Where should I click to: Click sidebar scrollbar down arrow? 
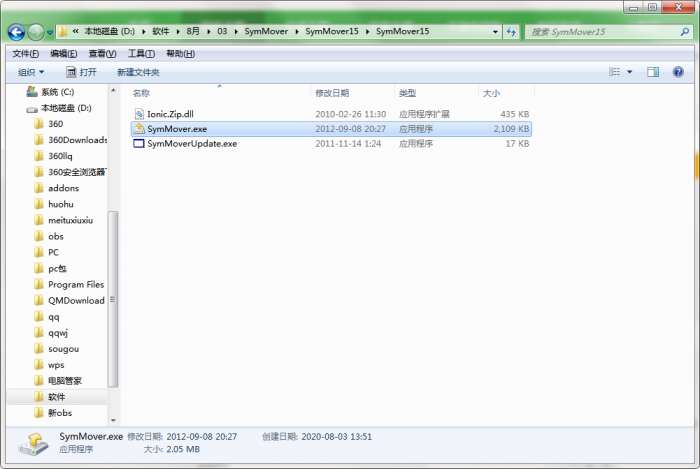point(113,420)
